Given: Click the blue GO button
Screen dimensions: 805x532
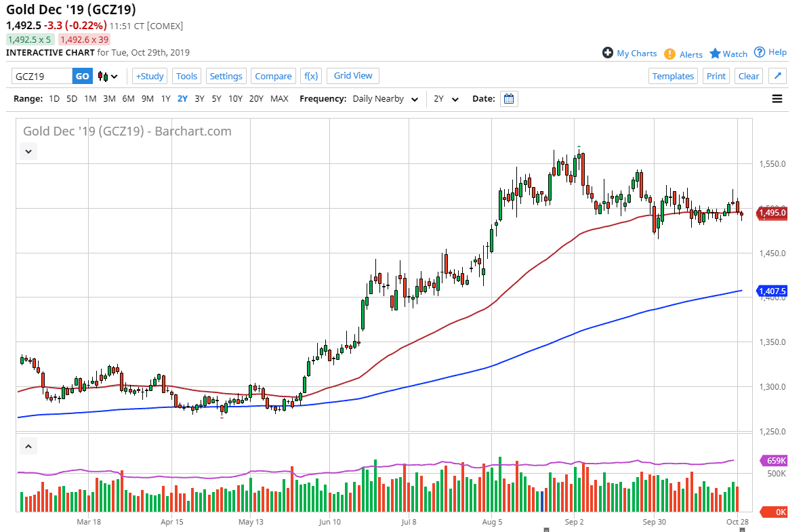Looking at the screenshot, I should pos(82,76).
